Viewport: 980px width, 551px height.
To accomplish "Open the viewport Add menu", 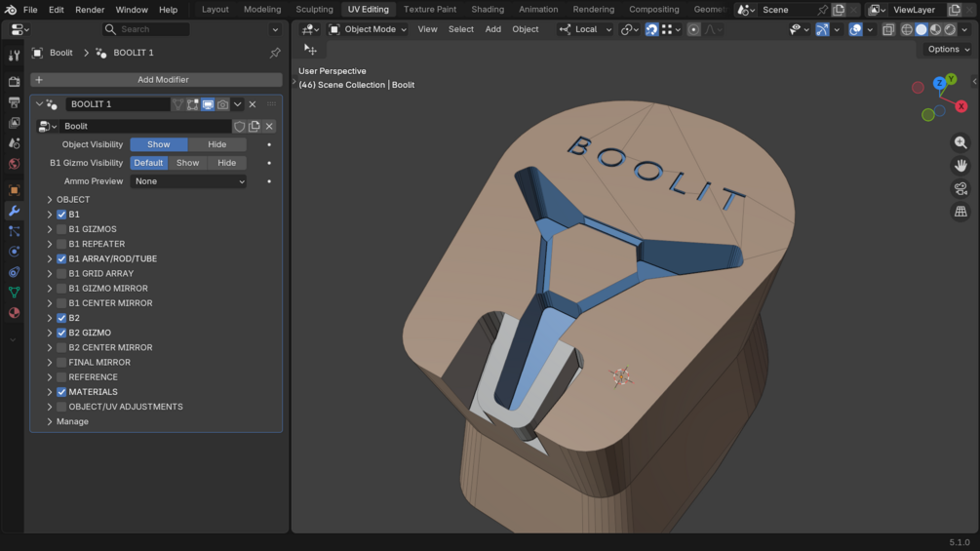I will pos(493,29).
